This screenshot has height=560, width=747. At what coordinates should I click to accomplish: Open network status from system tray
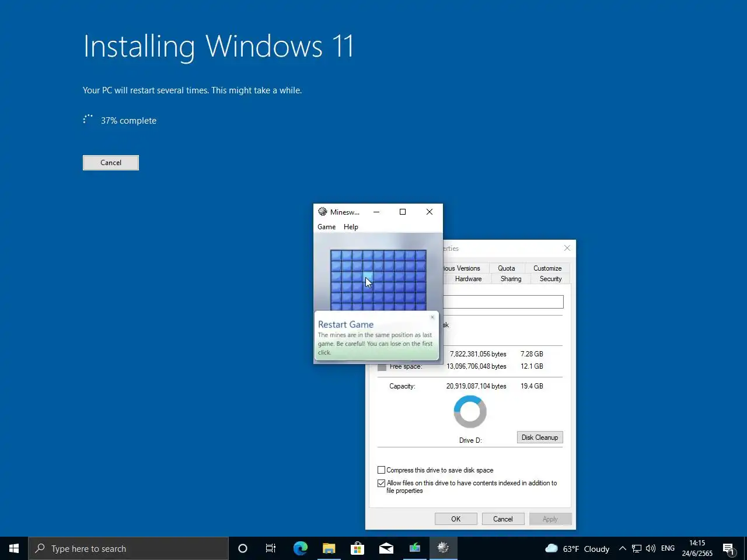(637, 548)
